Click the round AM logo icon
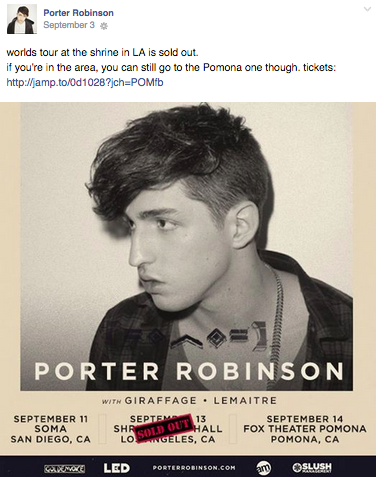Screen dimensions: 376x477 (x=263, y=468)
